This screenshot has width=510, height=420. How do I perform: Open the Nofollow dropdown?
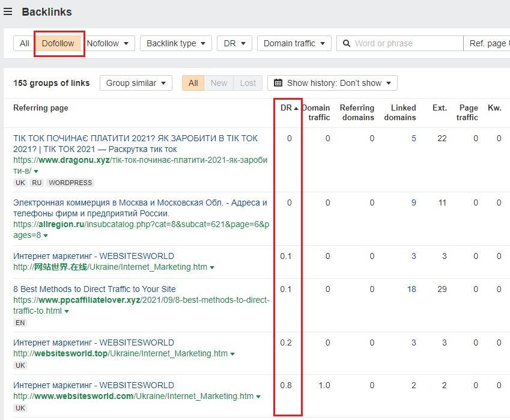click(108, 43)
